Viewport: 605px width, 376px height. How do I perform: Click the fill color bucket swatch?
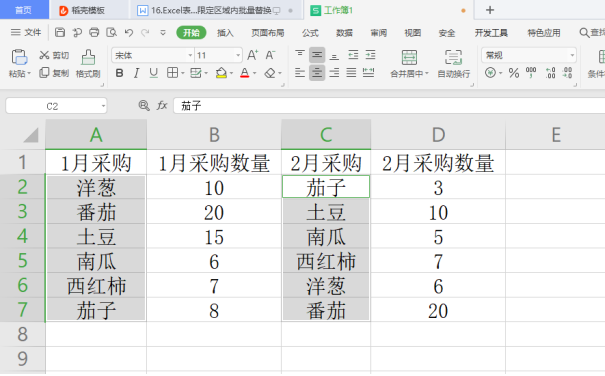point(221,73)
